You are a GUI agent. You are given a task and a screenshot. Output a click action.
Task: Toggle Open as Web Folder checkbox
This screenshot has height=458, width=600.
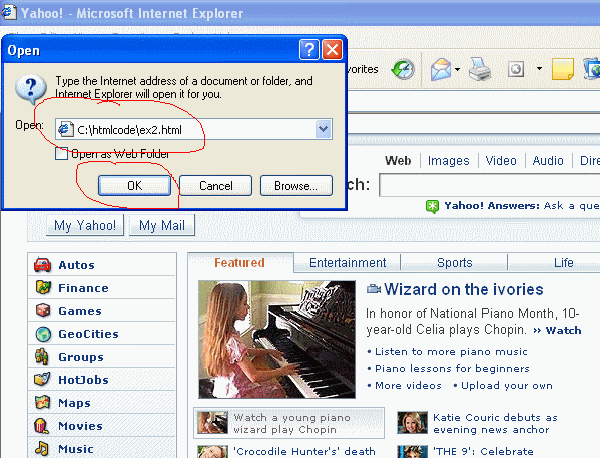tap(61, 154)
